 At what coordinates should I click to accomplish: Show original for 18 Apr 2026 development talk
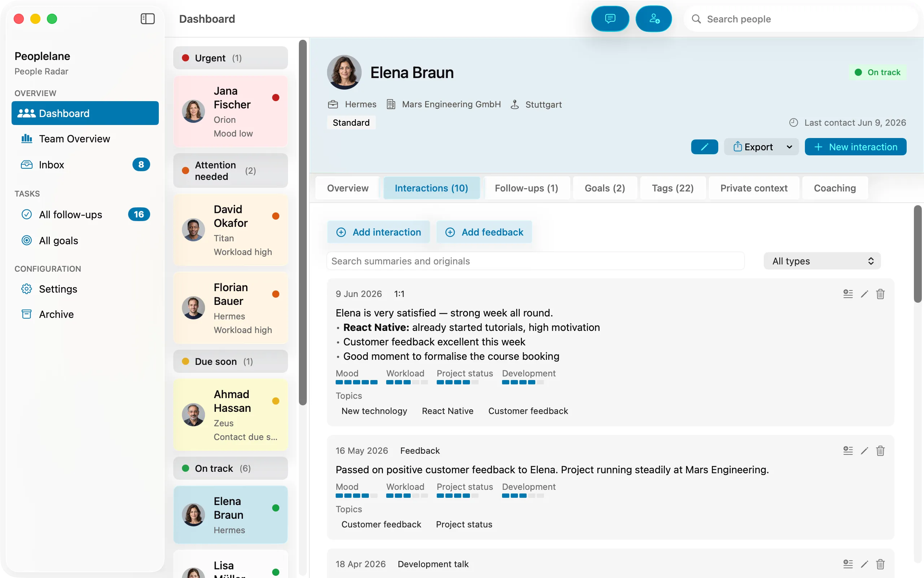pyautogui.click(x=847, y=564)
